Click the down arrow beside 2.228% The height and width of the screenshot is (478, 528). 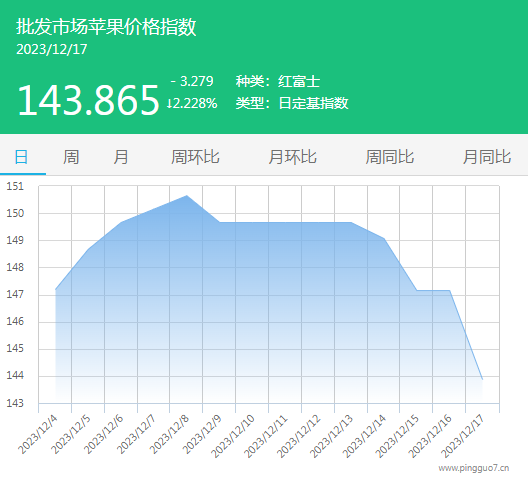click(x=169, y=104)
